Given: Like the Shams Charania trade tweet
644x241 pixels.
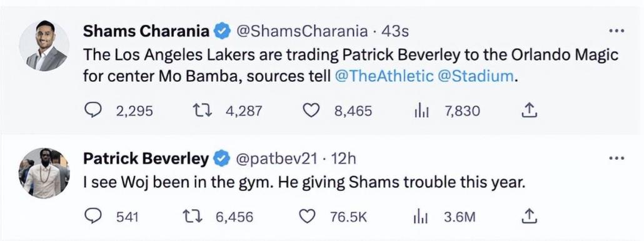Looking at the screenshot, I should [x=311, y=111].
